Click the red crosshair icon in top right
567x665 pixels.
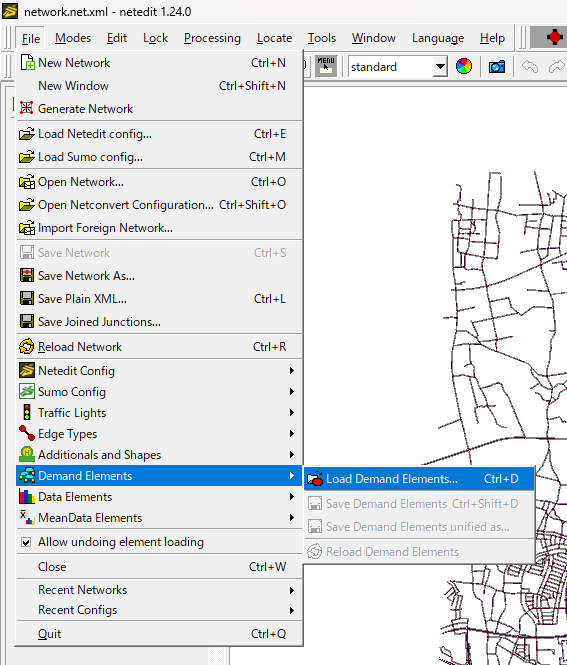click(554, 37)
